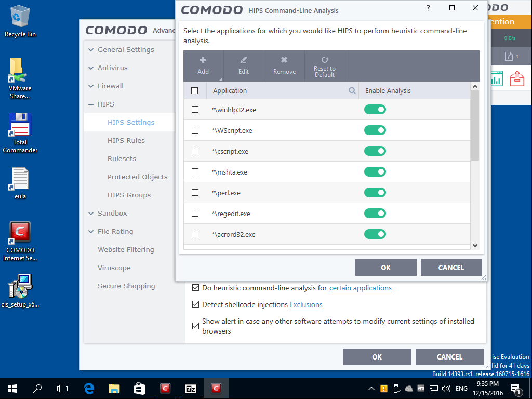
Task: Open the Windows Start menu
Action: (x=12, y=389)
